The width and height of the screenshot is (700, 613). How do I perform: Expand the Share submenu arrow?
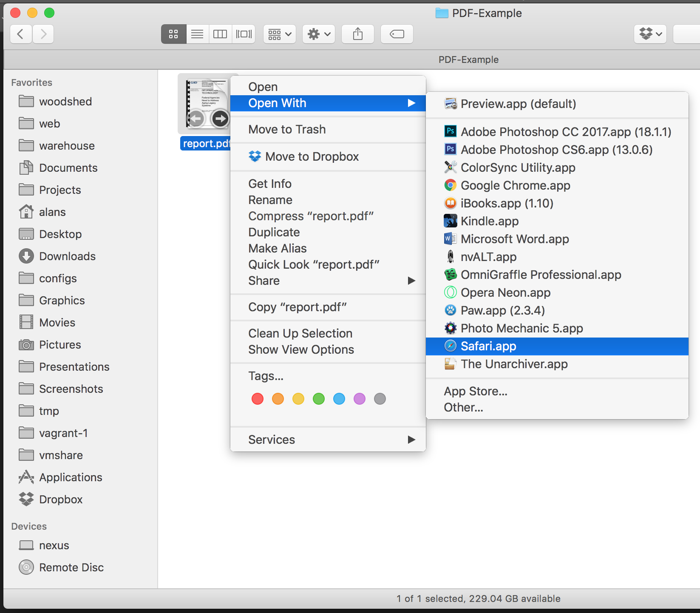[x=411, y=281]
